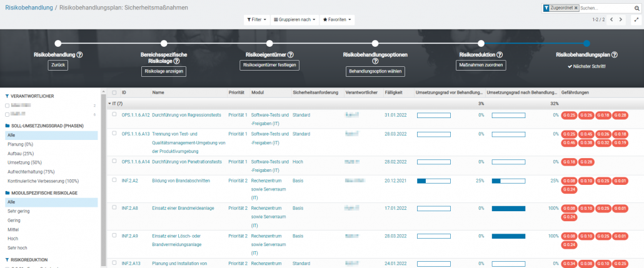
Task: Toggle fullscreen expand icon at top right
Action: 636,20
